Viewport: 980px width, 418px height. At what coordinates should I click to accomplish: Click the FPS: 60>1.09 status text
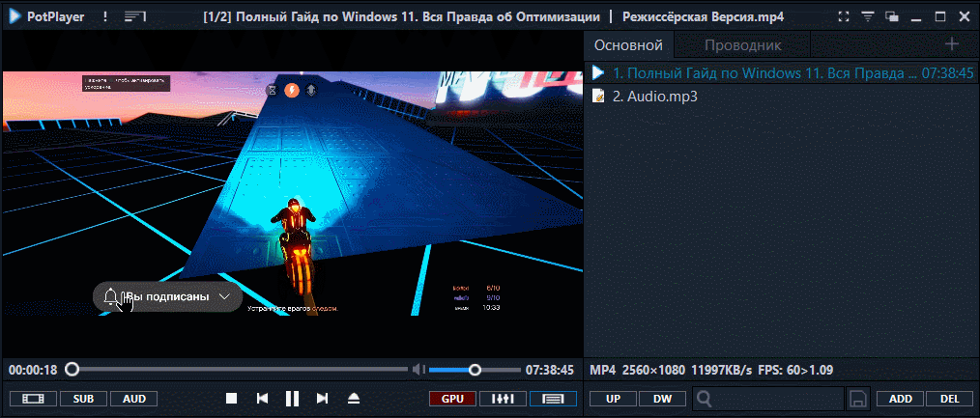click(795, 370)
